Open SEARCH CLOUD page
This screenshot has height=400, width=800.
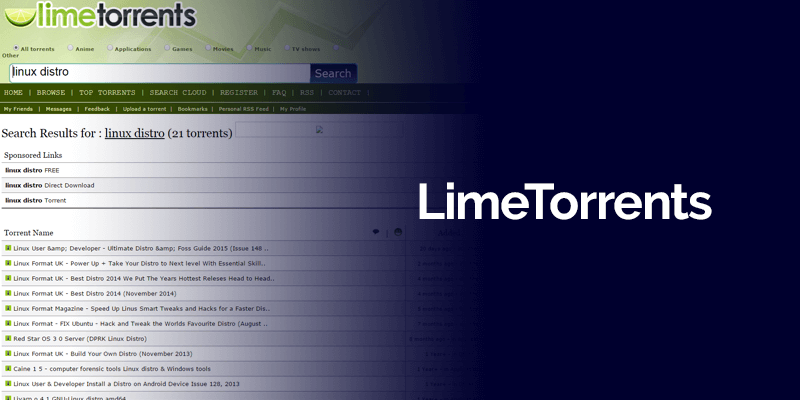tap(178, 93)
